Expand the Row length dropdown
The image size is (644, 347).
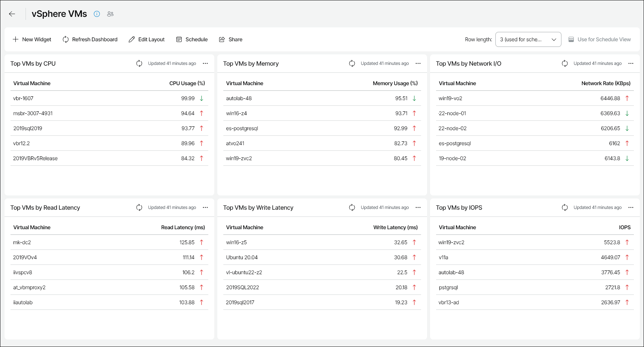point(528,39)
